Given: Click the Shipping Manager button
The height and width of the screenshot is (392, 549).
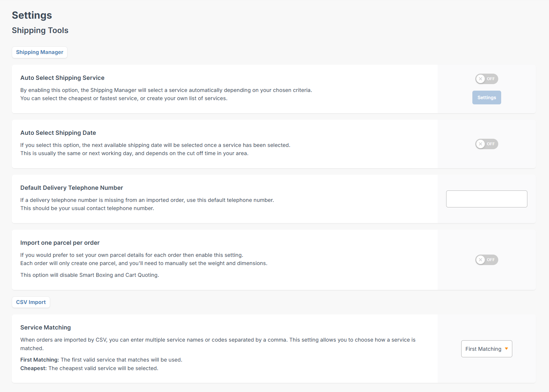Looking at the screenshot, I should coord(39,52).
